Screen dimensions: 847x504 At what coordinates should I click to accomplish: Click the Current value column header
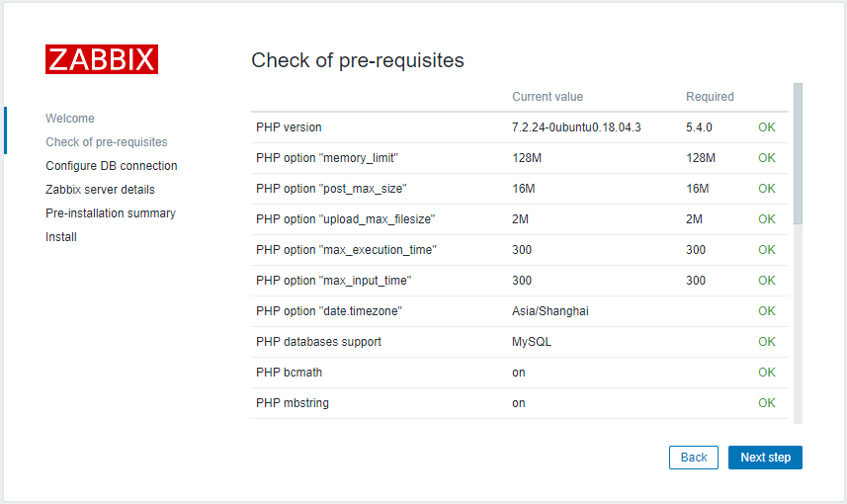pos(548,97)
